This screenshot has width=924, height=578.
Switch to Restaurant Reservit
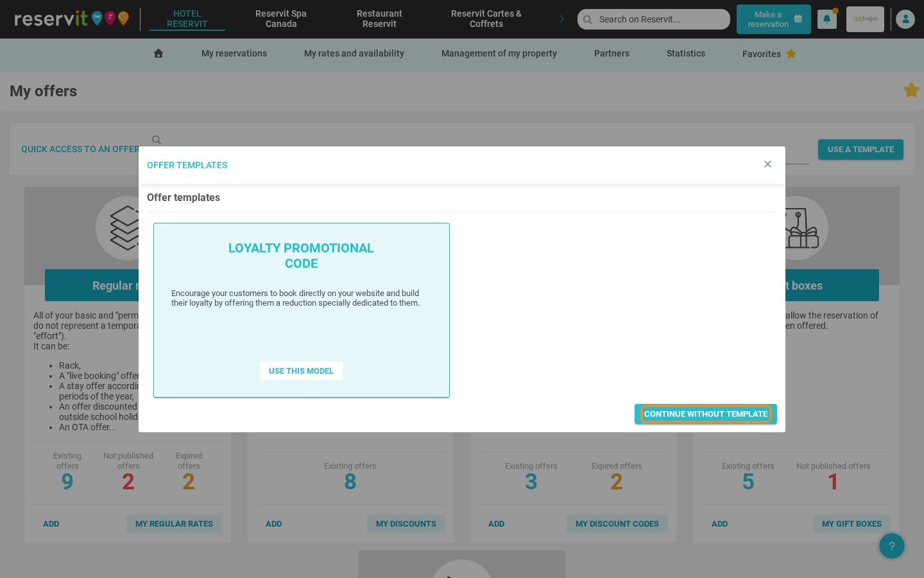(x=379, y=19)
